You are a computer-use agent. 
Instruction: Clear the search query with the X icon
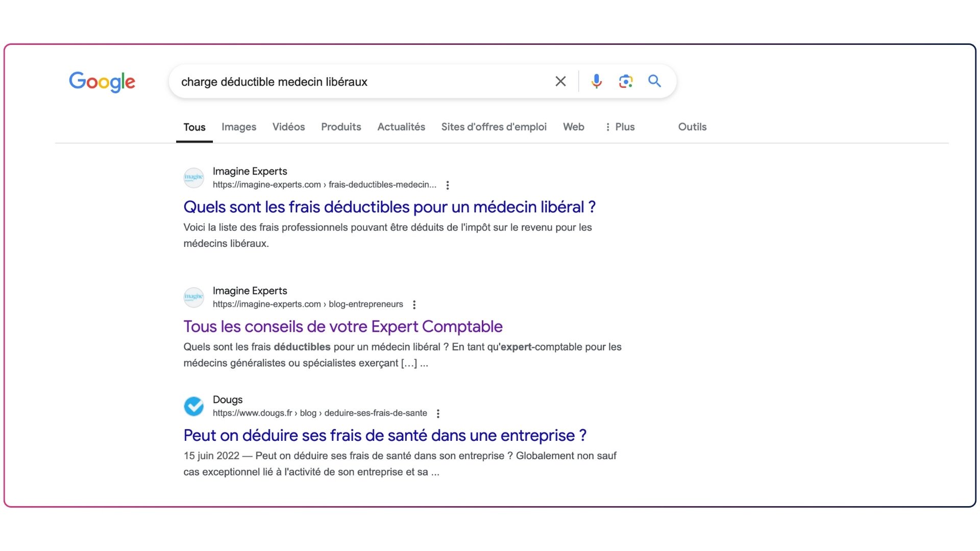(560, 81)
